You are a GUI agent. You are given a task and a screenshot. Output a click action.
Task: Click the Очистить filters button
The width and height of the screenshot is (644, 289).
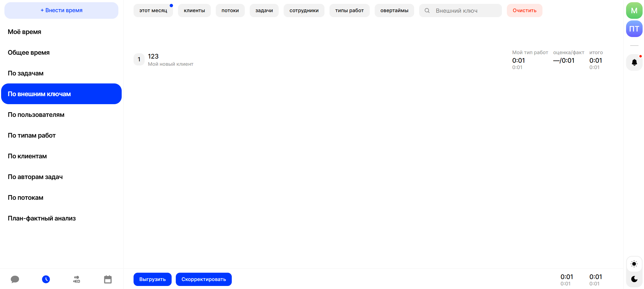(x=524, y=10)
